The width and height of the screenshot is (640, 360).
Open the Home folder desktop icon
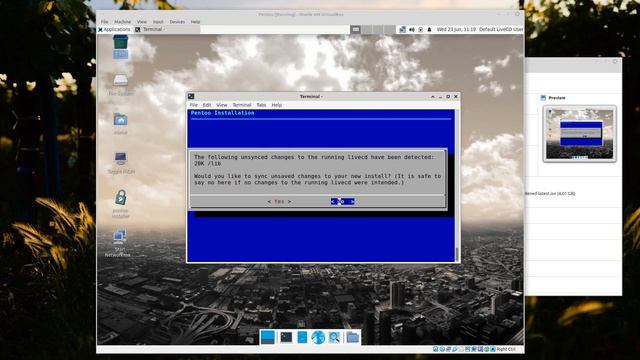pos(120,124)
